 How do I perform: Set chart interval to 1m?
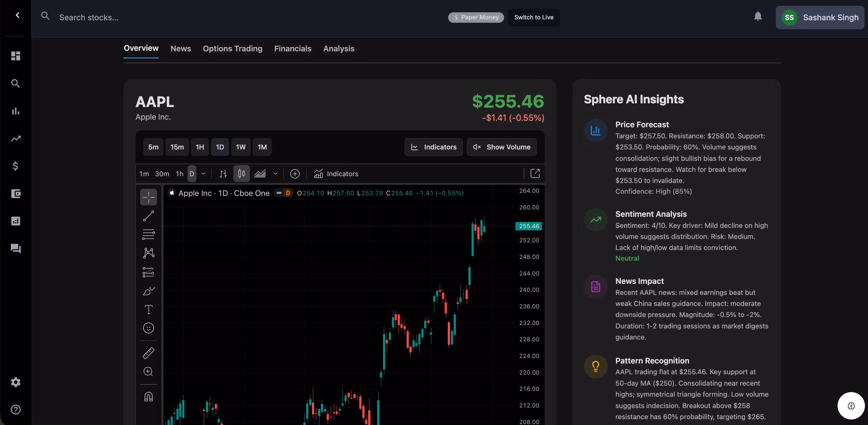(144, 174)
